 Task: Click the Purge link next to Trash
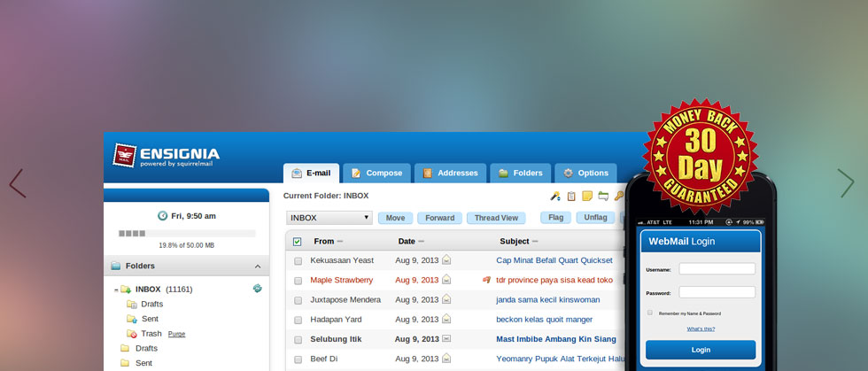(x=176, y=334)
